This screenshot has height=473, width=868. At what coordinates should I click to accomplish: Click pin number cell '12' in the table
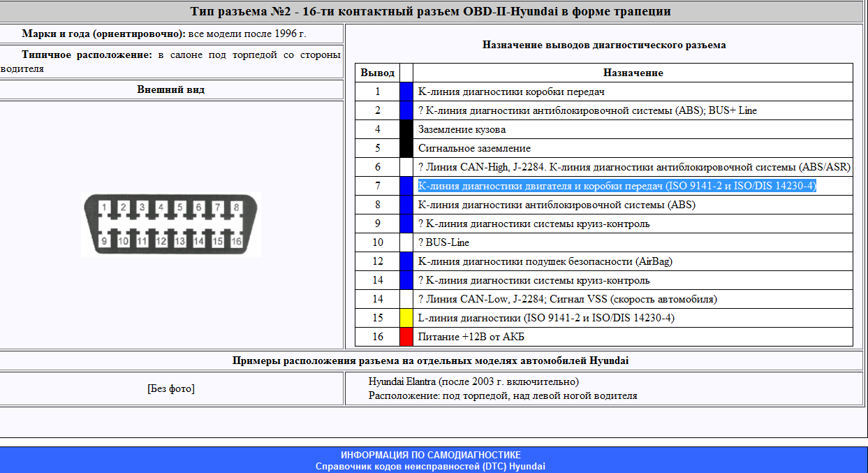coord(378,261)
